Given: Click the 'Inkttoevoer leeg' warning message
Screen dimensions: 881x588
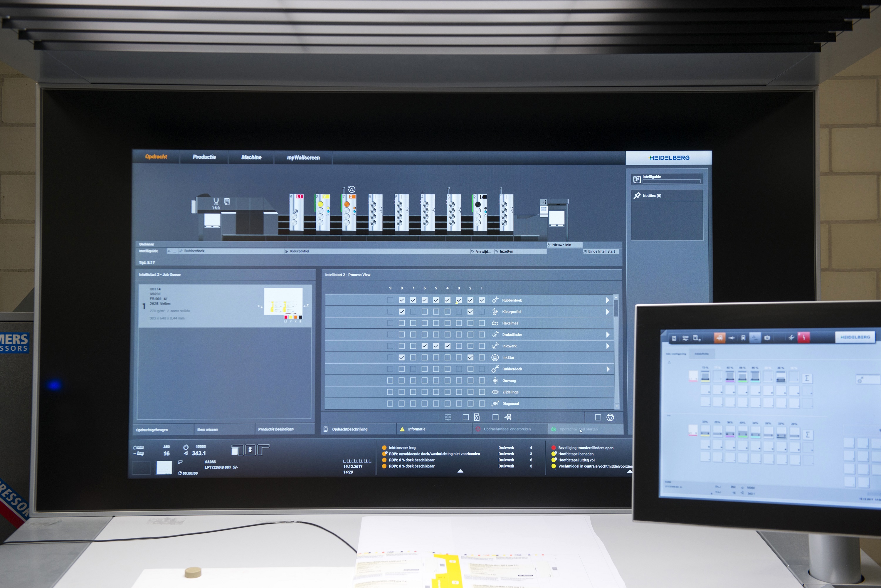Looking at the screenshot, I should (x=402, y=447).
